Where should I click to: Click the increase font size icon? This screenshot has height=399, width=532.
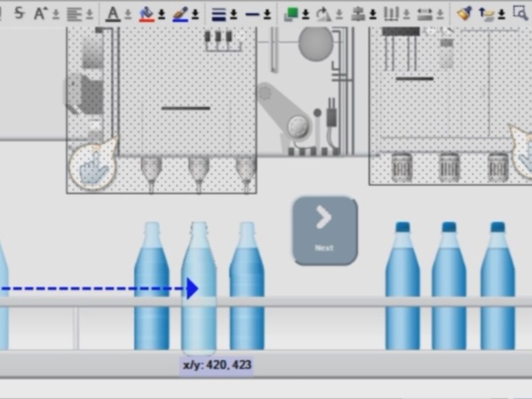pyautogui.click(x=40, y=14)
